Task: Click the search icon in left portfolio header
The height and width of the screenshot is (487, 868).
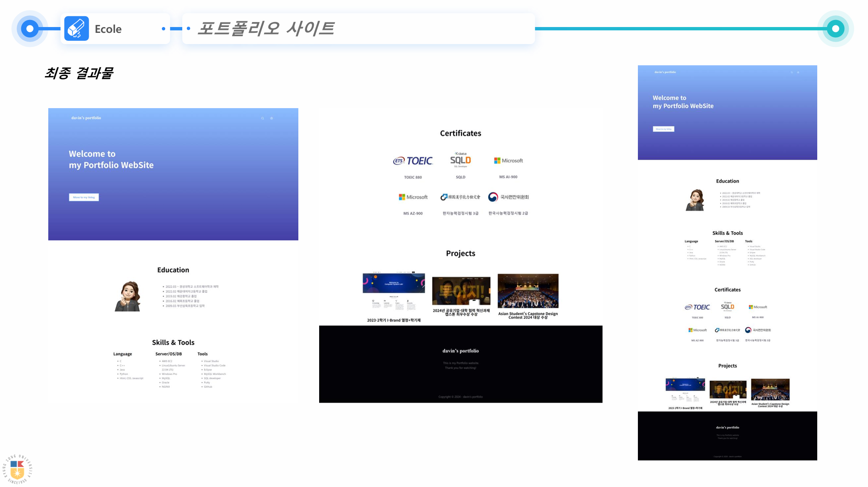Action: 263,119
